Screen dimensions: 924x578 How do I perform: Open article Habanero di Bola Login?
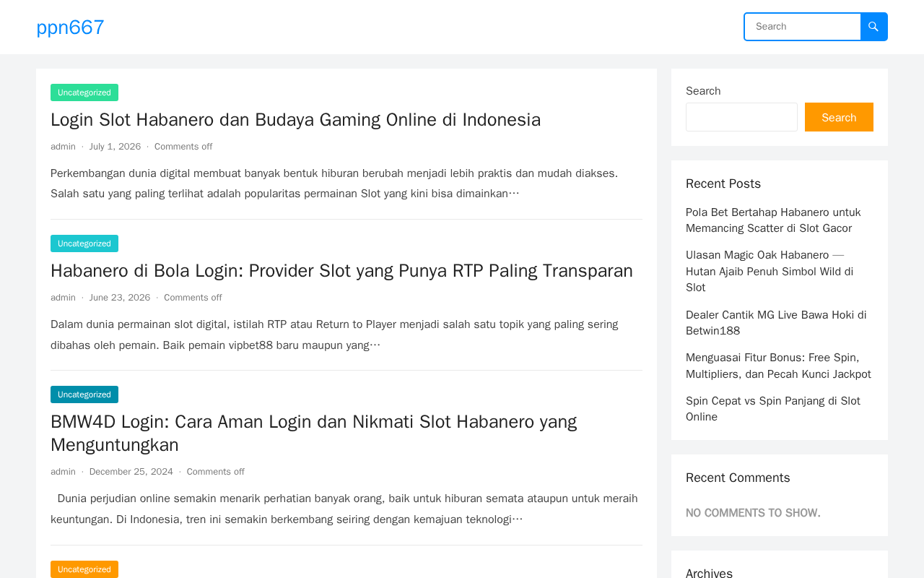click(x=341, y=271)
